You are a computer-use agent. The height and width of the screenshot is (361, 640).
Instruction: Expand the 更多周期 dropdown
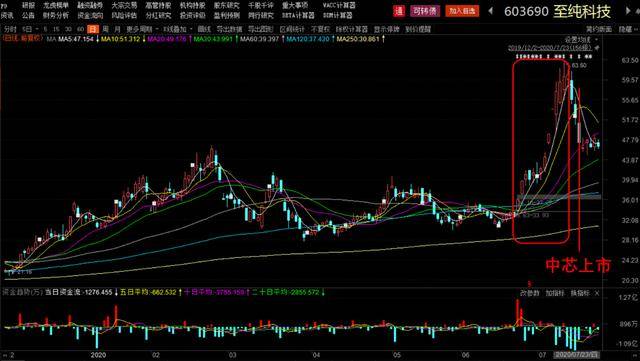(x=141, y=29)
